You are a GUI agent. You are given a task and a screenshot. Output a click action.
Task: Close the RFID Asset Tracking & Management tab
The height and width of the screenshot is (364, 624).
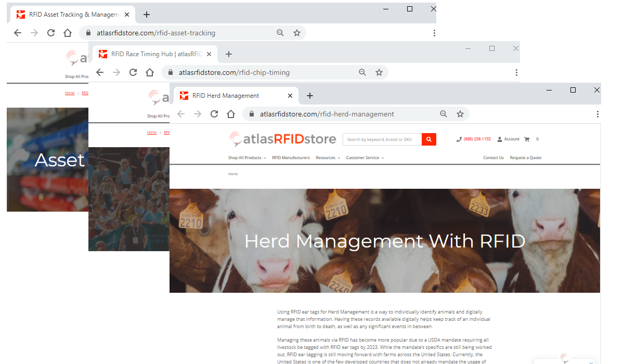127,15
